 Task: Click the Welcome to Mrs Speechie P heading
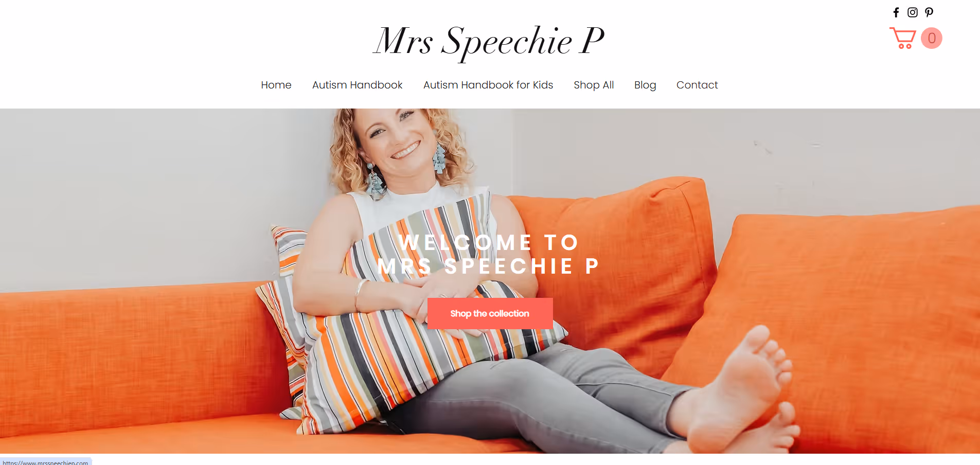(x=489, y=254)
